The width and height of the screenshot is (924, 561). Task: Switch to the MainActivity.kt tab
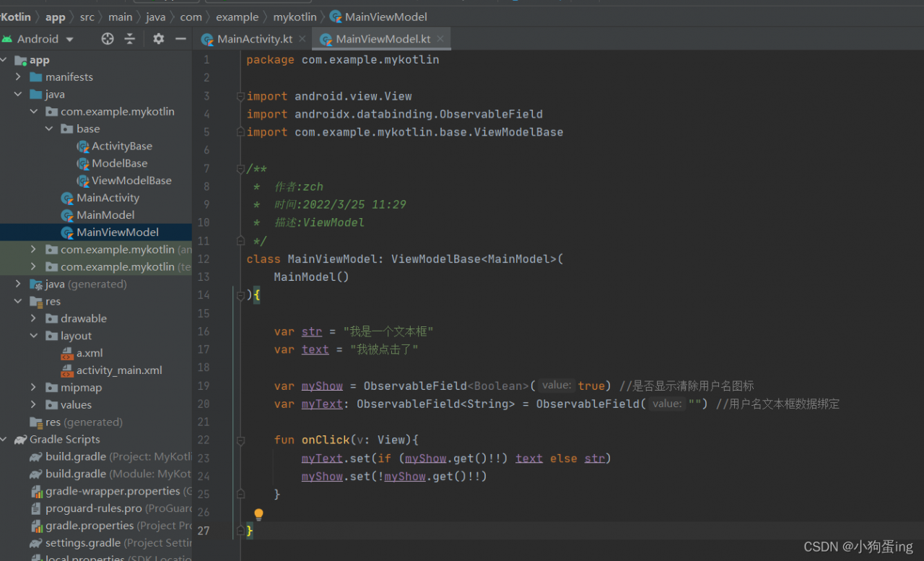coord(253,39)
